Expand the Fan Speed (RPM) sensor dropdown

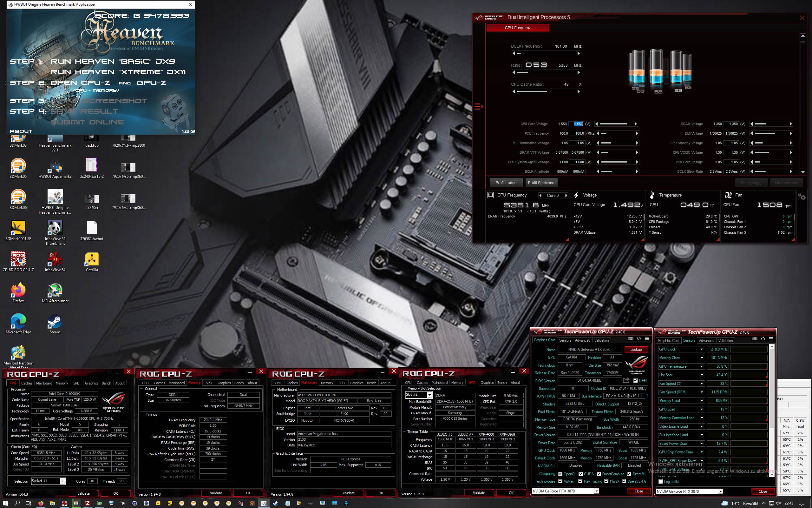(x=702, y=392)
